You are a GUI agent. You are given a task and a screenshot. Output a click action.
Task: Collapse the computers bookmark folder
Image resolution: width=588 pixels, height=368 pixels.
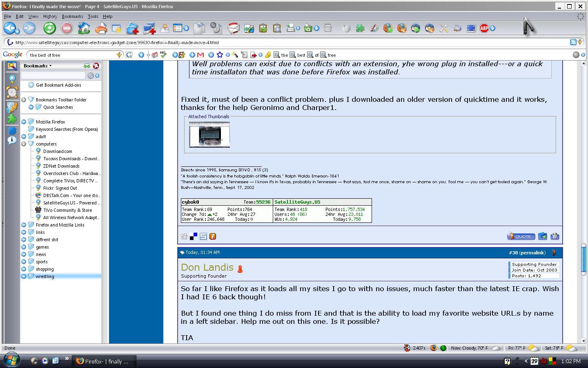pyautogui.click(x=24, y=144)
